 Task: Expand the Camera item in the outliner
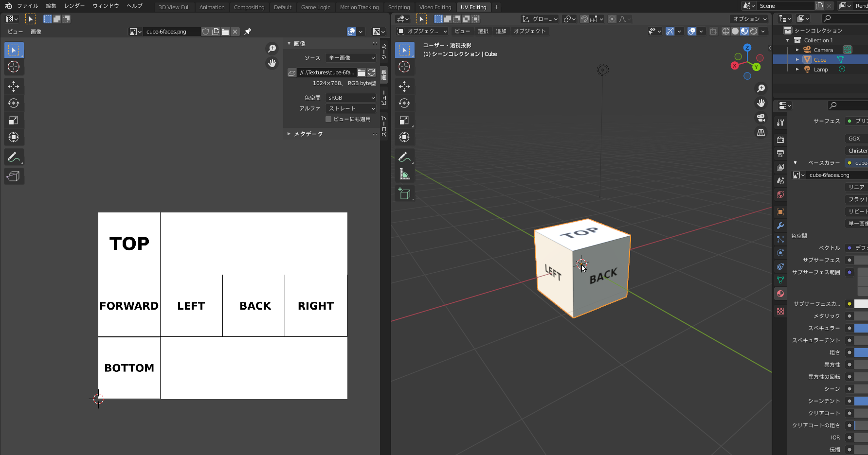797,50
